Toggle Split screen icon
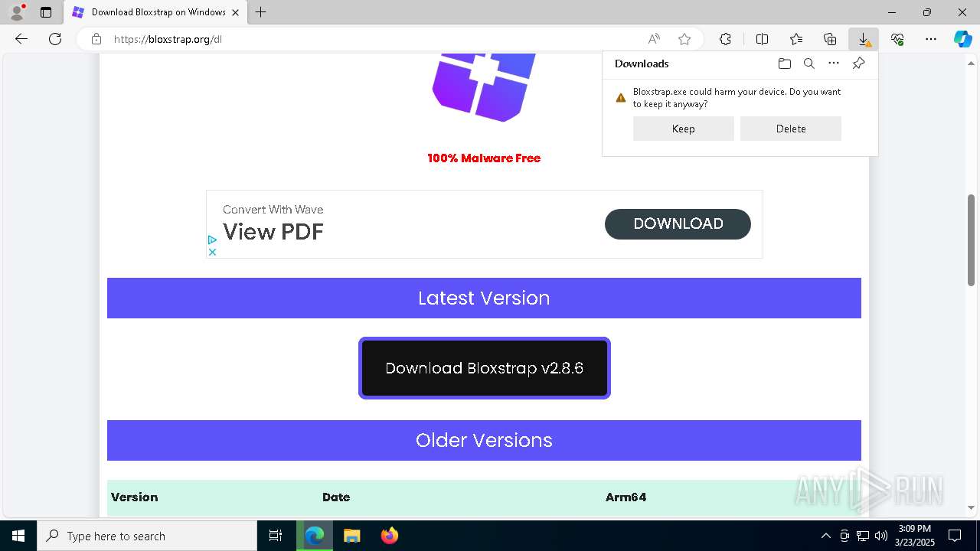The image size is (980, 551). coord(762,39)
